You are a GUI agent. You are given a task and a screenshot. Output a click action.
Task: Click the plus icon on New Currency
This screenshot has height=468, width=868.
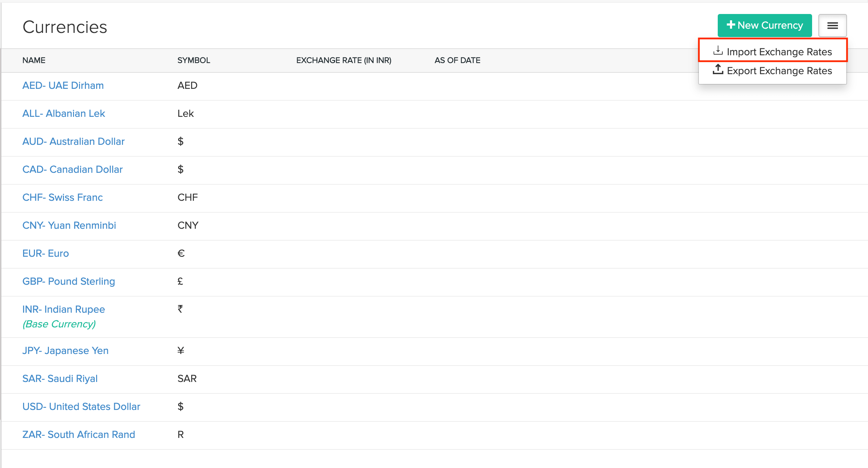(731, 25)
